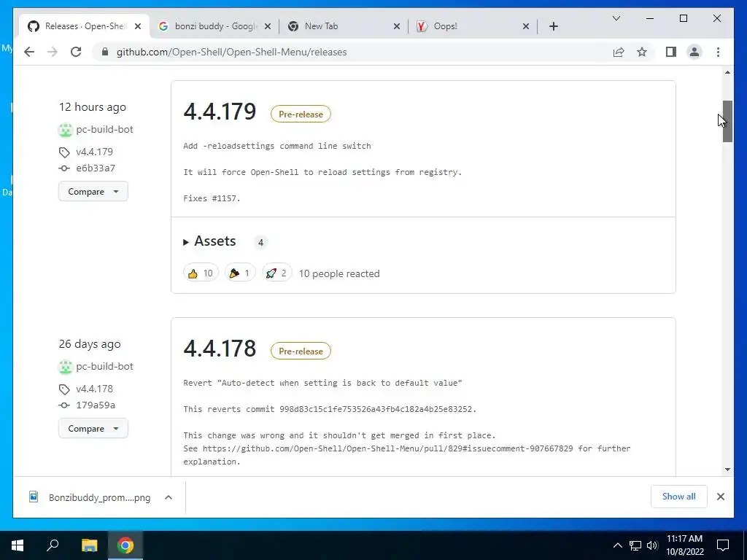Close the Oops! tab

click(525, 26)
